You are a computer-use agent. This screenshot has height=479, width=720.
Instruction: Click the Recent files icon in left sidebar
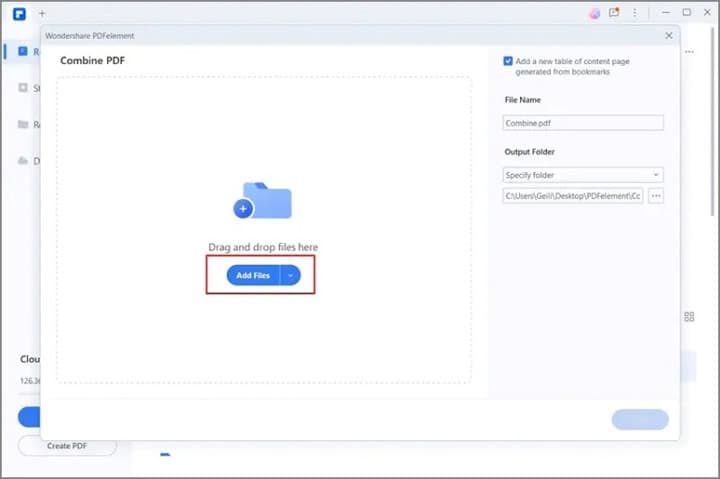pos(22,51)
